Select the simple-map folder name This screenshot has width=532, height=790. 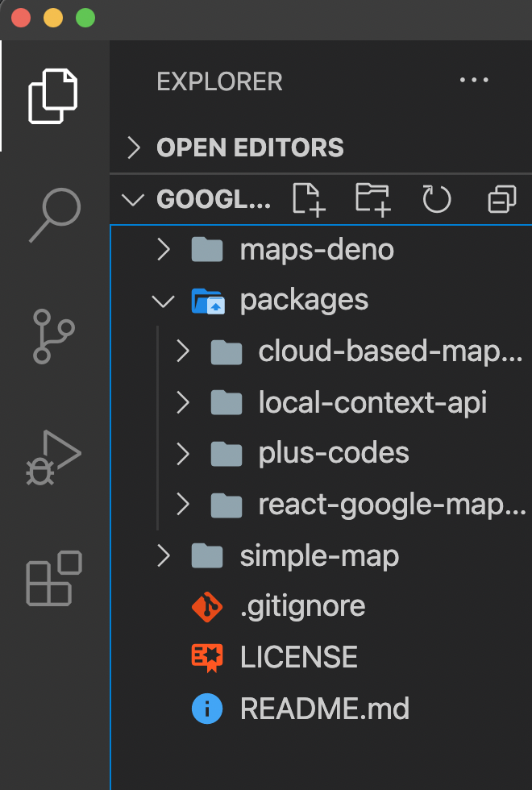point(319,556)
